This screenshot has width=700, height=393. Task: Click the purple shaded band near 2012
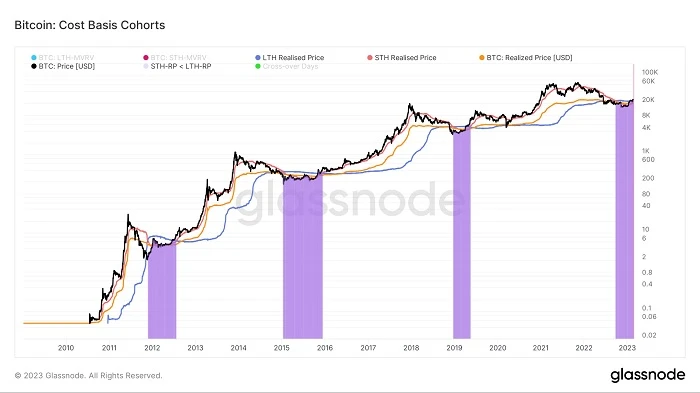pyautogui.click(x=162, y=290)
